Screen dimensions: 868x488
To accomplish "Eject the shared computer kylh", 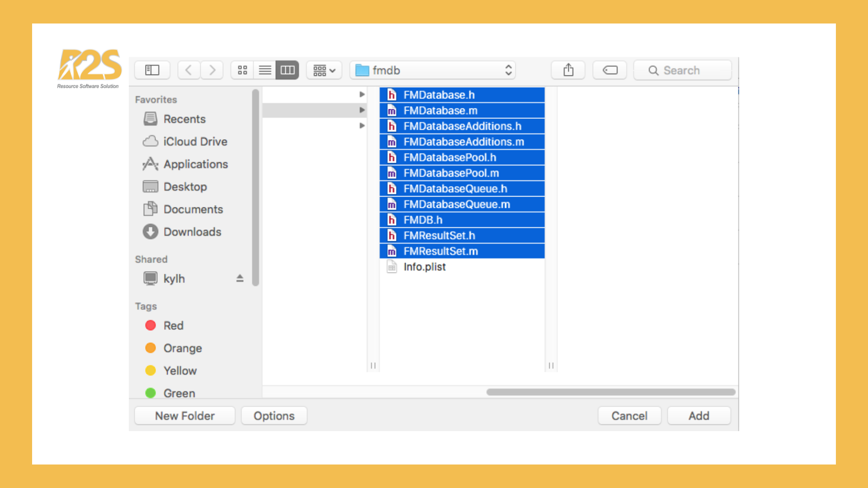I will coord(240,278).
